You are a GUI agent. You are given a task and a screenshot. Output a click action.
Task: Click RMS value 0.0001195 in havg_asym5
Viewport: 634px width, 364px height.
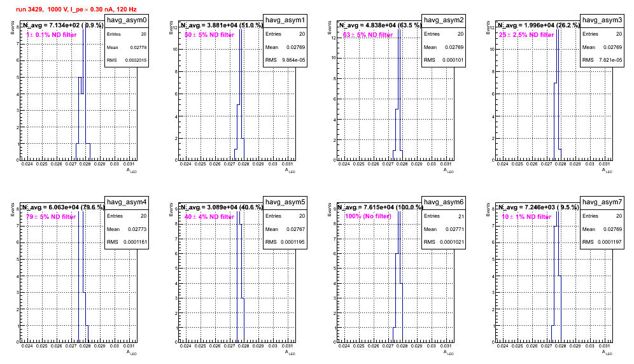(294, 242)
